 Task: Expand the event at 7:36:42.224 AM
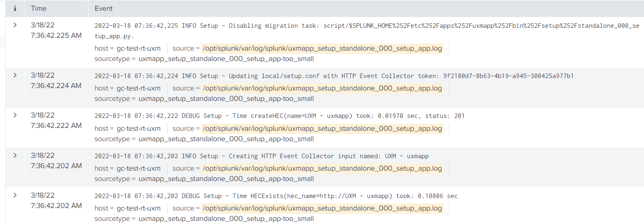coord(15,75)
